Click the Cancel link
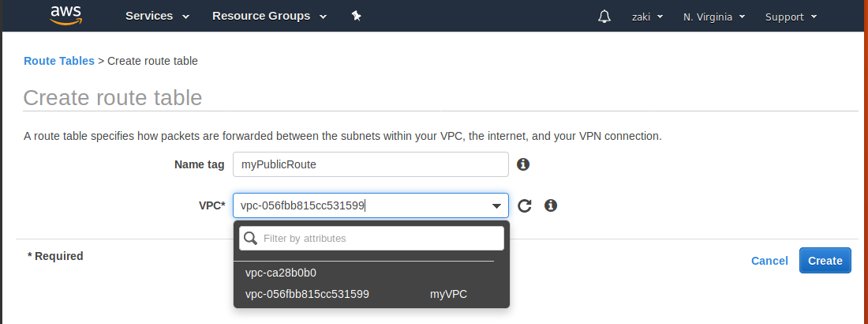Viewport: 868px width, 324px height. pyautogui.click(x=769, y=261)
